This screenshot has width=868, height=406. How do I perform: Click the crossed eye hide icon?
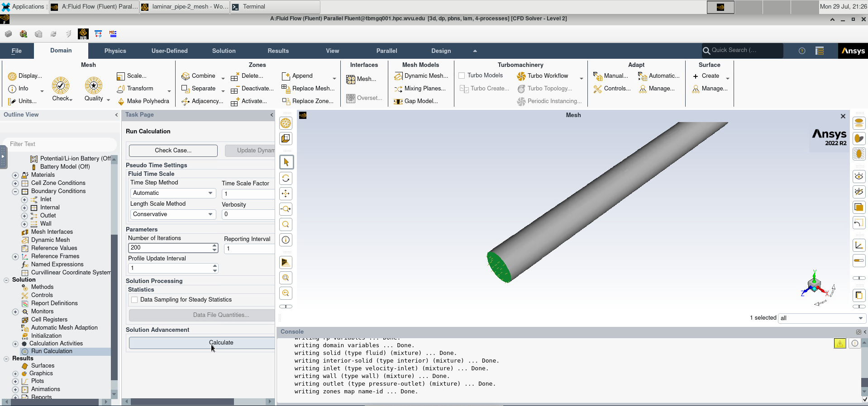(859, 192)
